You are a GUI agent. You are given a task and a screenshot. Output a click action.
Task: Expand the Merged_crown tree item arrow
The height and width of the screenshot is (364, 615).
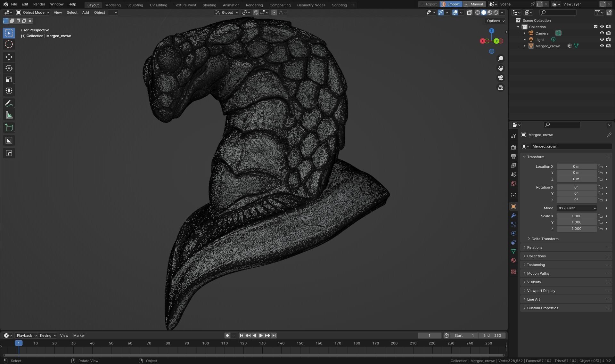[x=524, y=46]
